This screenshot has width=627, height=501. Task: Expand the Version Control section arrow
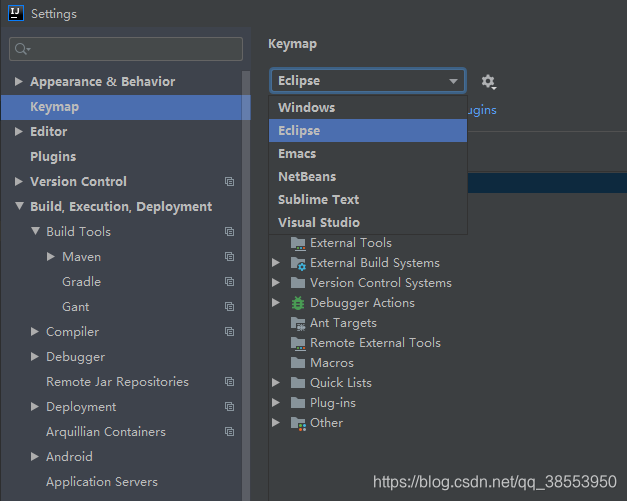pos(18,182)
